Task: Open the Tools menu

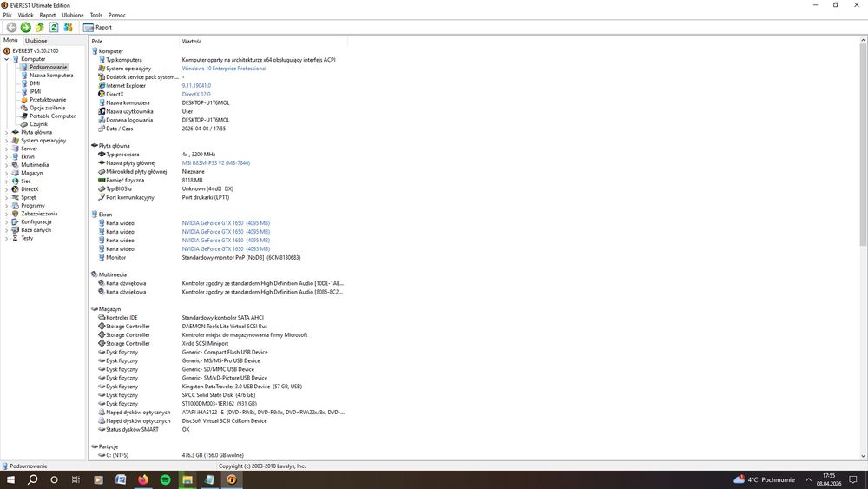Action: coord(96,15)
